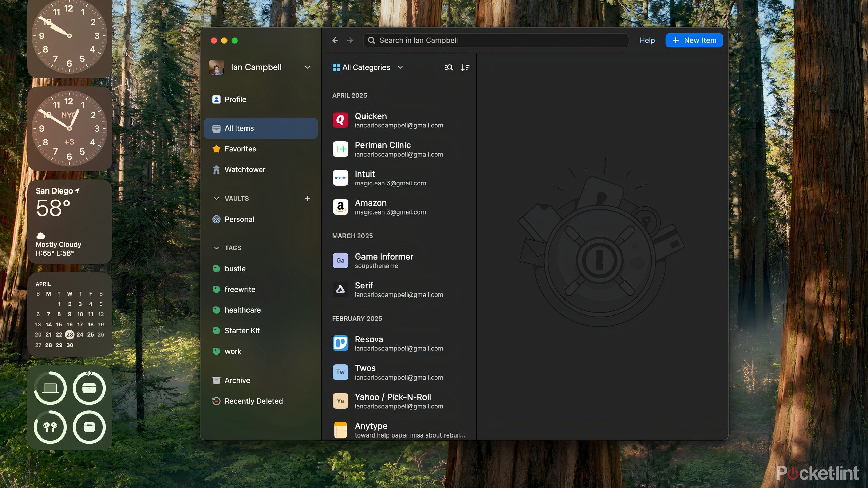This screenshot has height=488, width=868.
Task: Click the freewrite tag icon
Action: coord(216,289)
